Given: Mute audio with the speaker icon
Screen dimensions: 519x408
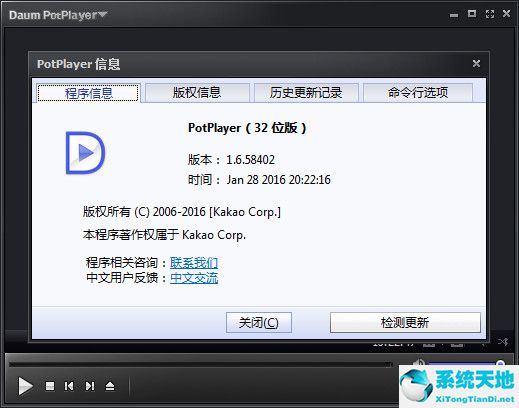Looking at the screenshot, I should point(418,363).
